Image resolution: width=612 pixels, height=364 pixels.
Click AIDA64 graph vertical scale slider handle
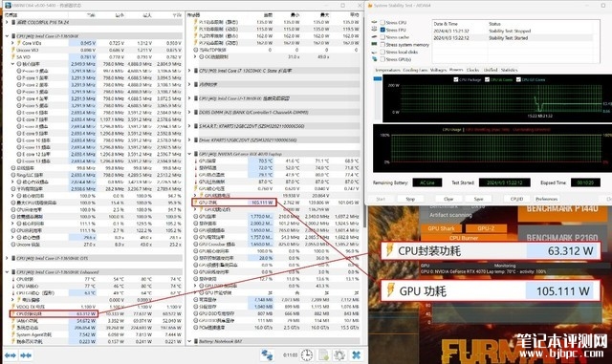click(x=378, y=78)
